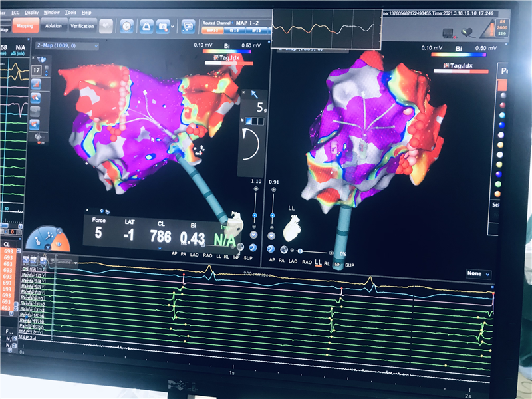
Task: Open the Tools menu
Action: [70, 13]
